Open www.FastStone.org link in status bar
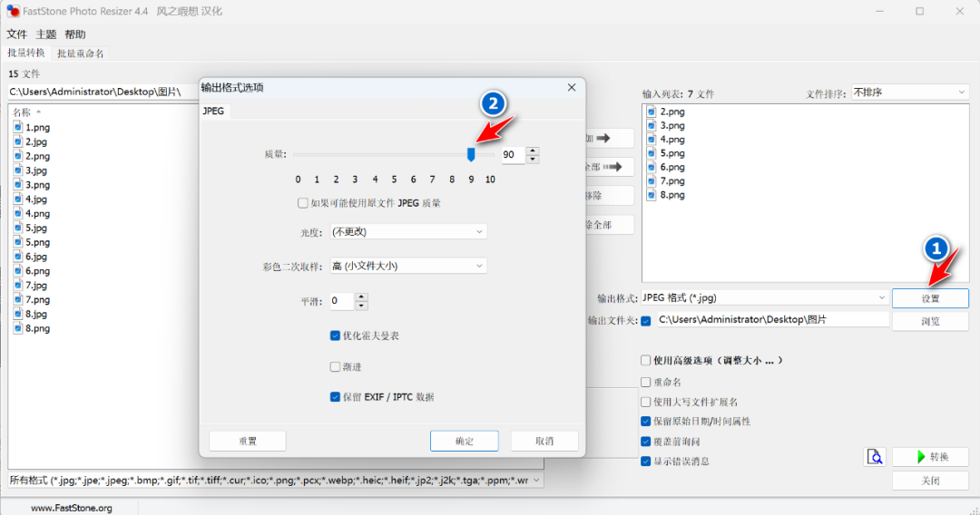The width and height of the screenshot is (980, 515). coord(72,508)
